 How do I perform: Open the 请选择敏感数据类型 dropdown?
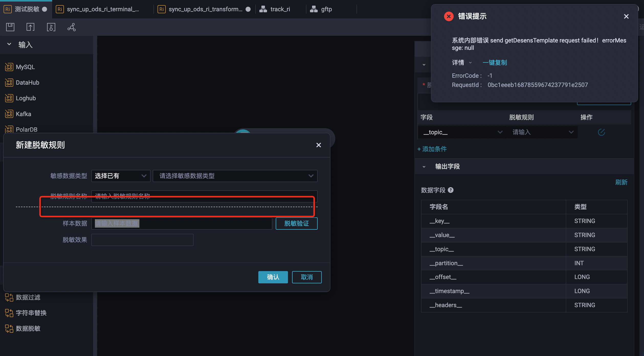(x=235, y=176)
